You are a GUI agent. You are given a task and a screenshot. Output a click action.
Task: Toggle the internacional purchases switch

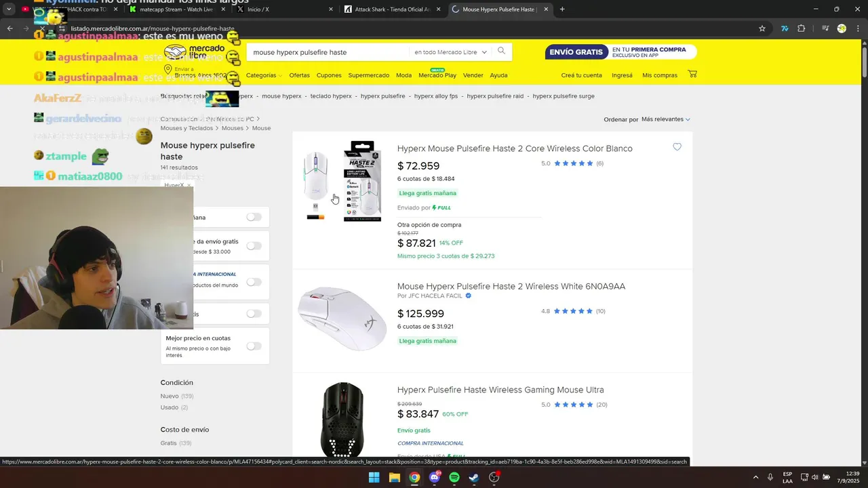pyautogui.click(x=254, y=281)
